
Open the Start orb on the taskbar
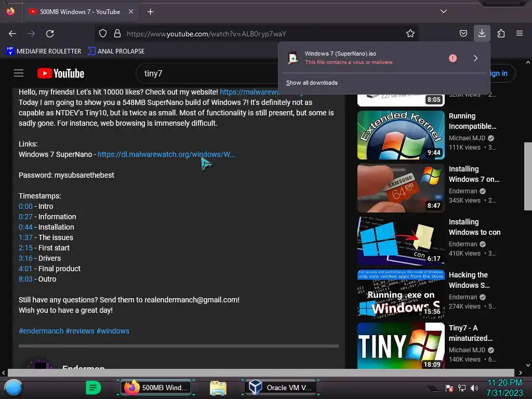[x=14, y=388]
